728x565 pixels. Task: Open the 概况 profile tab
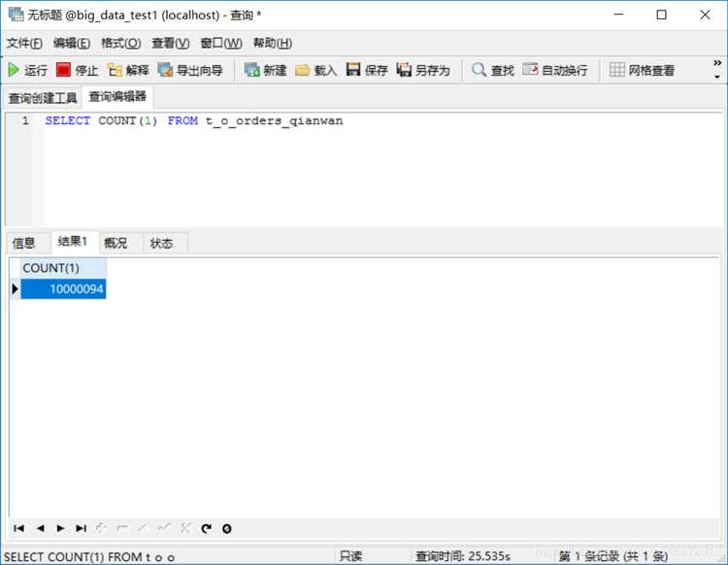pyautogui.click(x=116, y=243)
